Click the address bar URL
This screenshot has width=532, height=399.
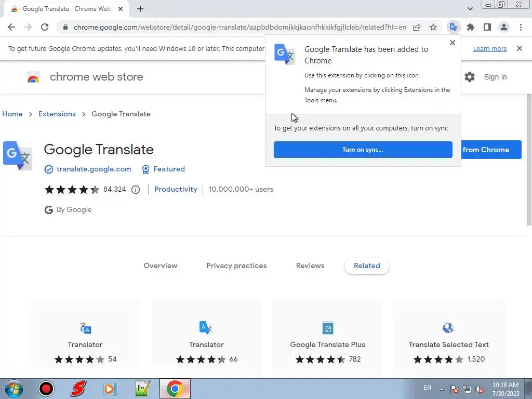[240, 27]
